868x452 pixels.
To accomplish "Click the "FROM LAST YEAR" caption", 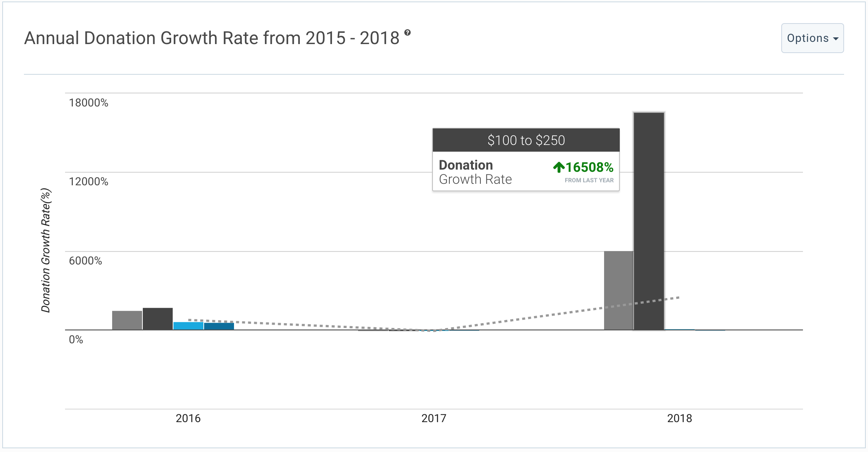I will [x=589, y=180].
